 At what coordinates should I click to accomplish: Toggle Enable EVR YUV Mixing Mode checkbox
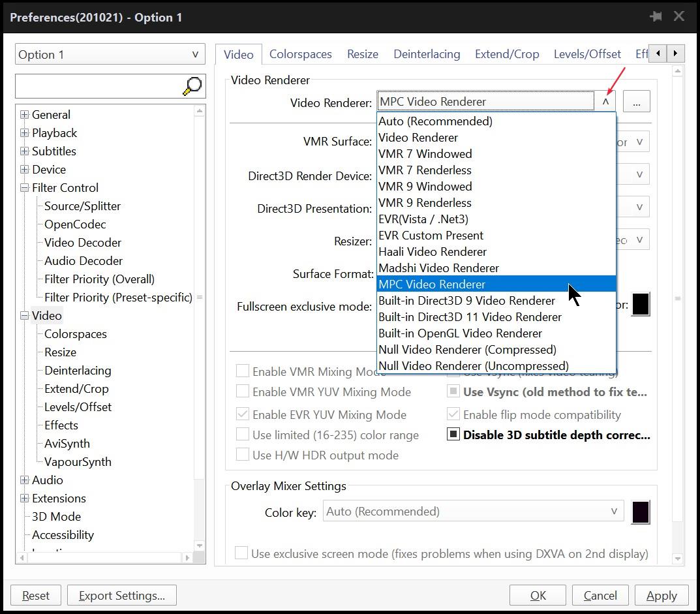point(243,414)
